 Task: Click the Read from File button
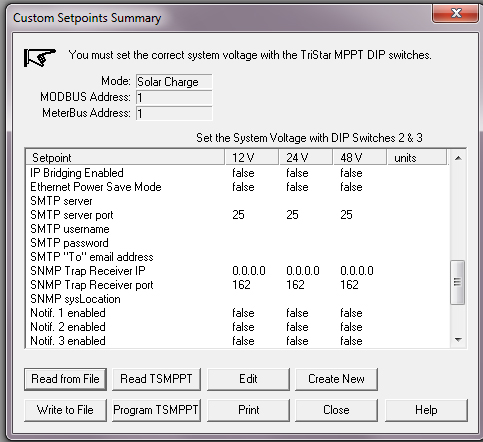pos(65,379)
